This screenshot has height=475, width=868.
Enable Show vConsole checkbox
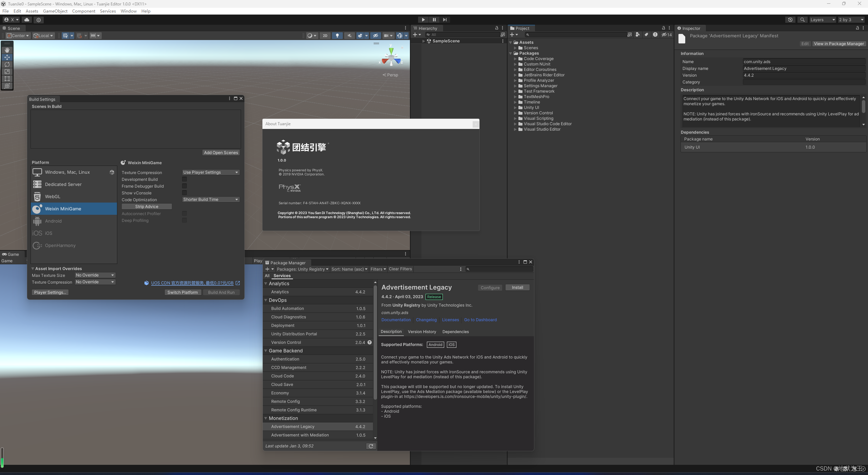[x=184, y=193]
